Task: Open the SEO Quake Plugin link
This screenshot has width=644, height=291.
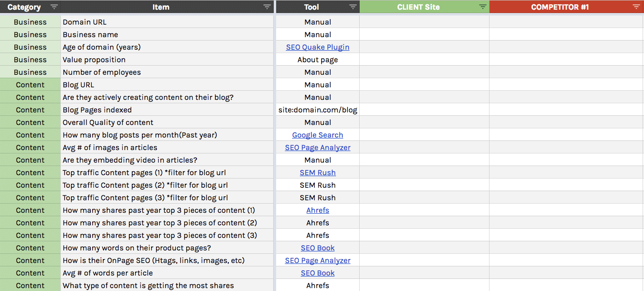Action: (317, 47)
